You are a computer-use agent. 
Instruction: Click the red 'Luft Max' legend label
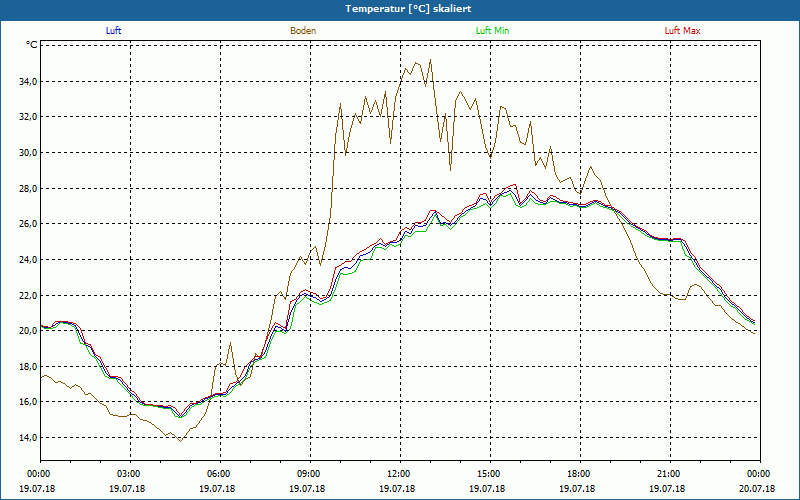[x=682, y=31]
